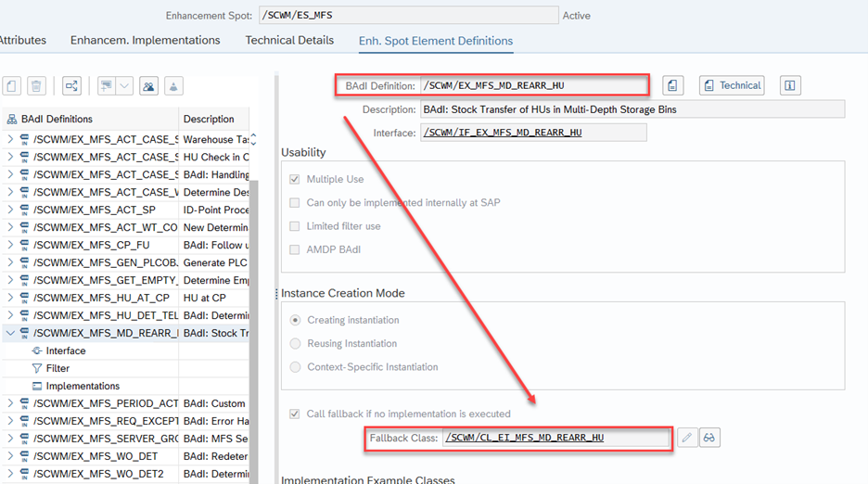Viewport: 868px width, 484px height.
Task: Click the Enhancement Spot input field
Action: pyautogui.click(x=409, y=15)
